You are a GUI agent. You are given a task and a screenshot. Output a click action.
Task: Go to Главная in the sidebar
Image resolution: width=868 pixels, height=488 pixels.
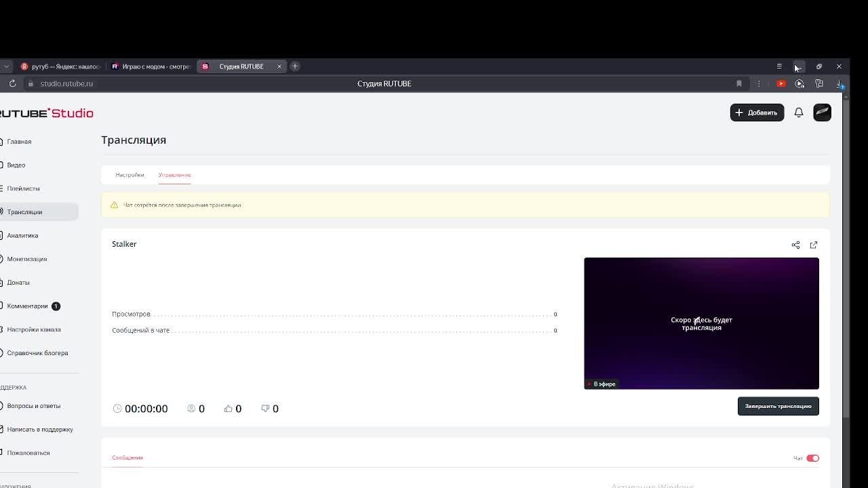tap(19, 142)
